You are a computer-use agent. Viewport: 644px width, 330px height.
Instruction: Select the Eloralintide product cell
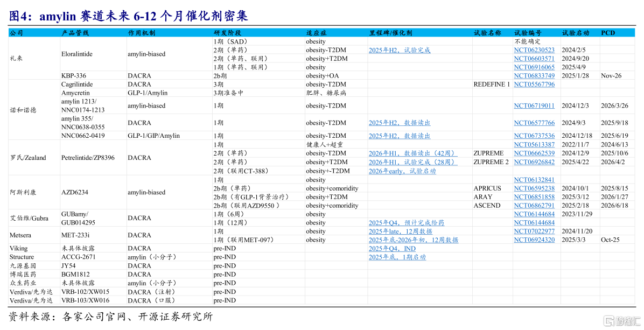77,54
